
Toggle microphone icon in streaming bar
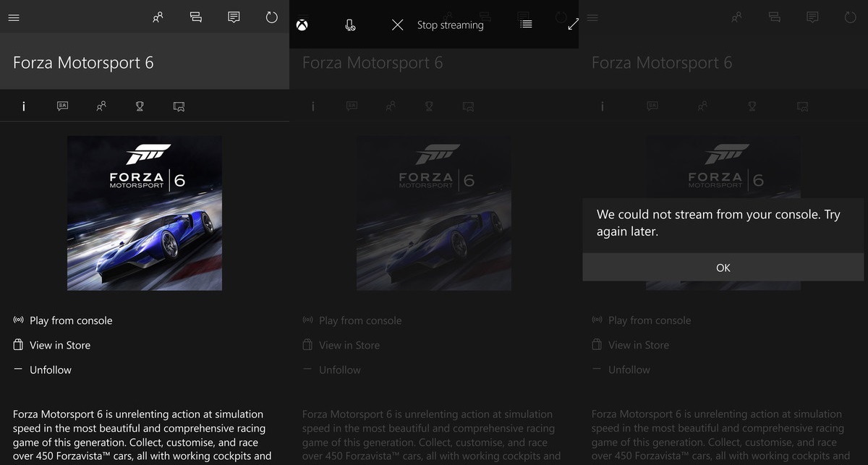pos(350,25)
